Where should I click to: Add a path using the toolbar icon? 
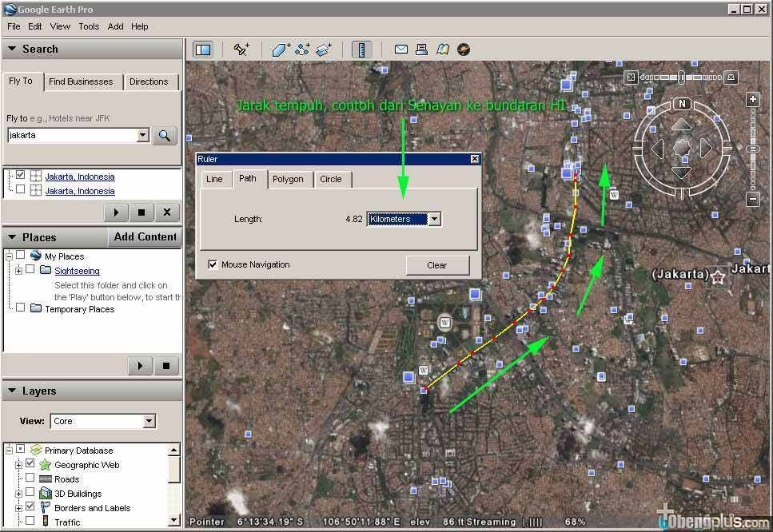[302, 50]
